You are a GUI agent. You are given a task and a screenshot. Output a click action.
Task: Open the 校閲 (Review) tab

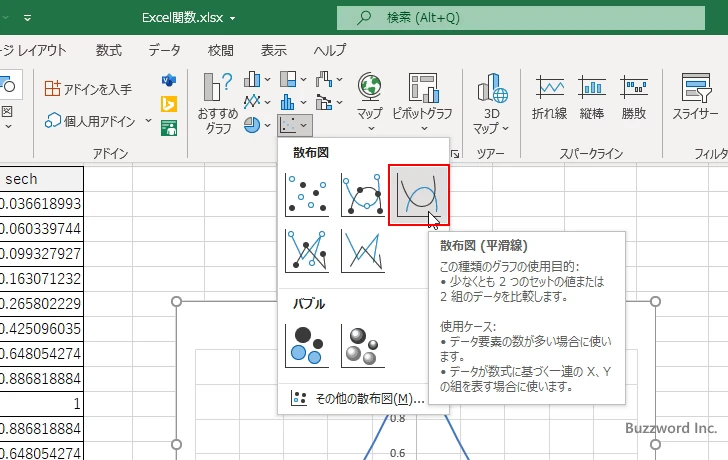coord(221,50)
